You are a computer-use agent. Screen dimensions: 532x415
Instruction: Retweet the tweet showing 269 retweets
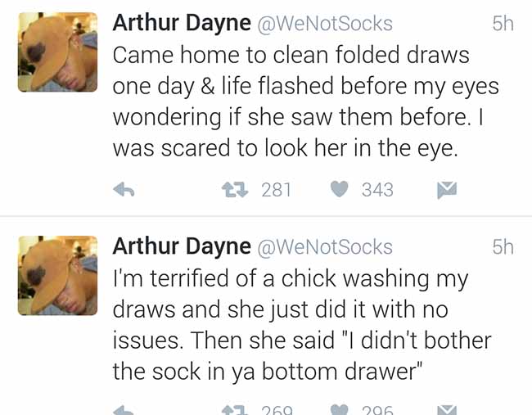(235, 410)
